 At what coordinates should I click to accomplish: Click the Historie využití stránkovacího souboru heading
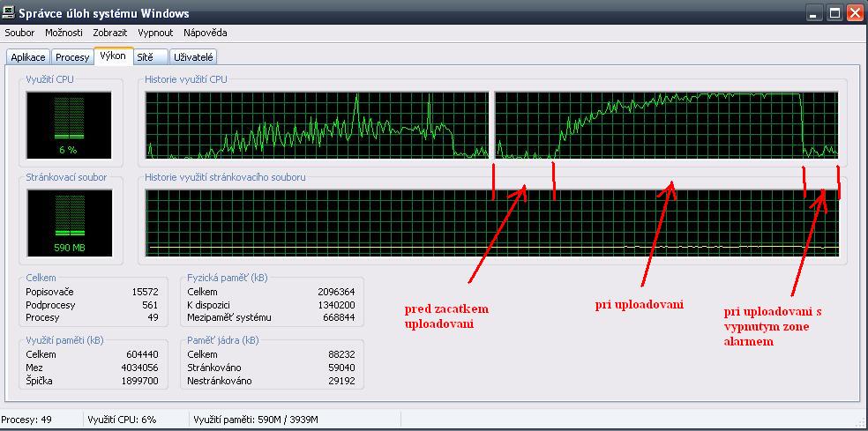pyautogui.click(x=225, y=178)
